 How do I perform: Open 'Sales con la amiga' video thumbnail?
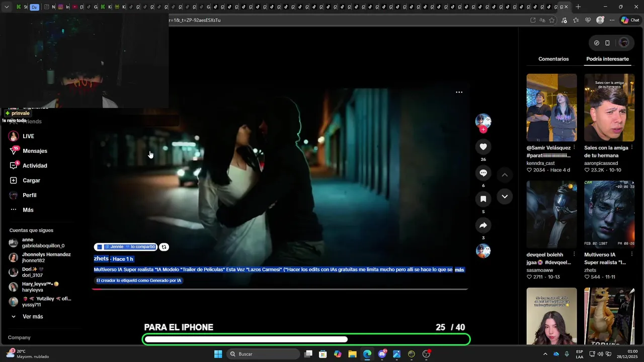pos(609,108)
